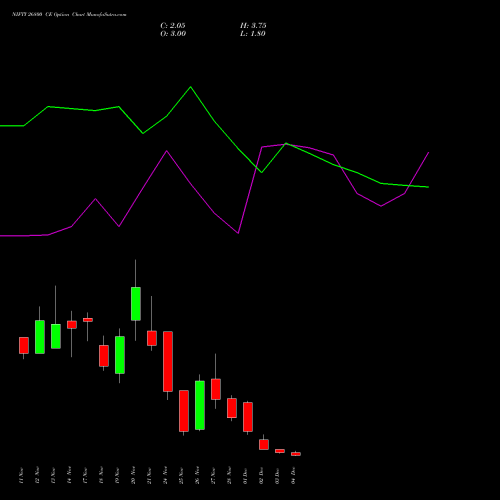Click the green candlestick body above 26 Nov
This screenshot has height=500, width=500.
(200, 405)
